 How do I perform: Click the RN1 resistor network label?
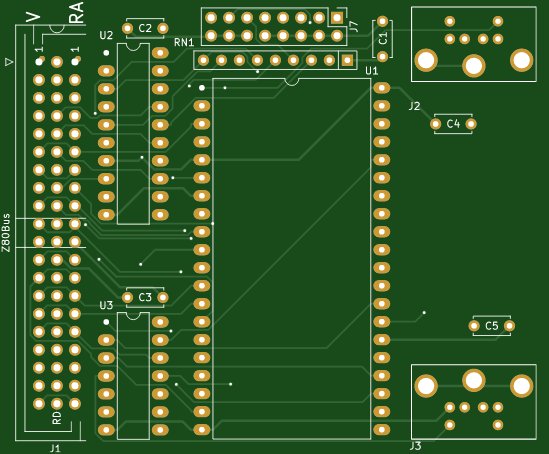pyautogui.click(x=184, y=43)
